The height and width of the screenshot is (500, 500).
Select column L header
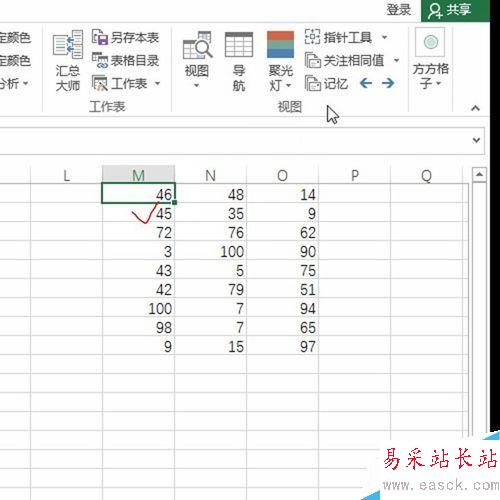(66, 175)
